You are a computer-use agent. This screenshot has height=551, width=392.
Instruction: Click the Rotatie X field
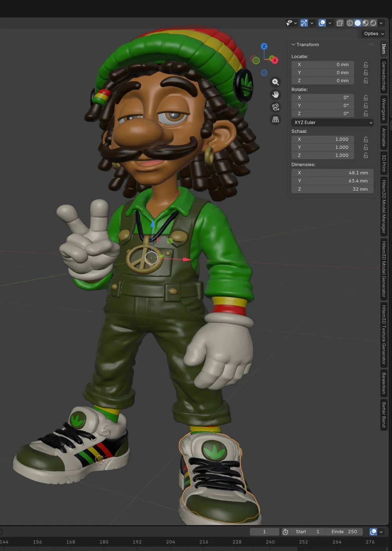[323, 98]
